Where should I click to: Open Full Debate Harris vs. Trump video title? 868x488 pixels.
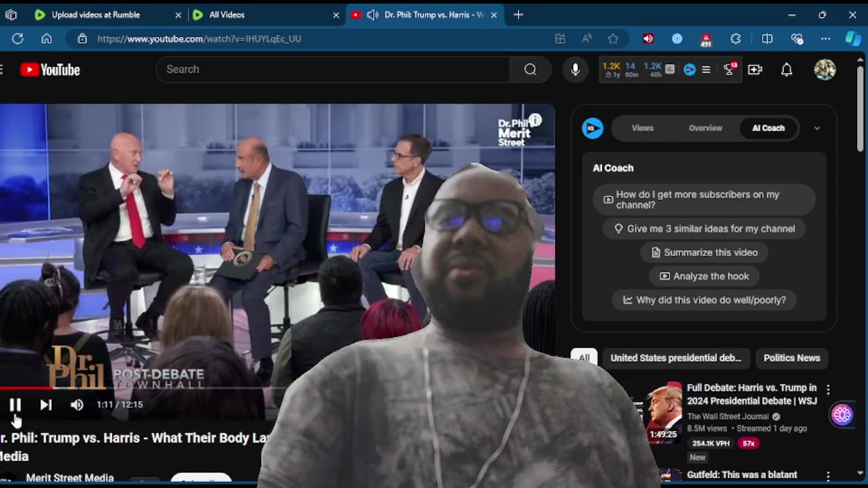click(751, 394)
